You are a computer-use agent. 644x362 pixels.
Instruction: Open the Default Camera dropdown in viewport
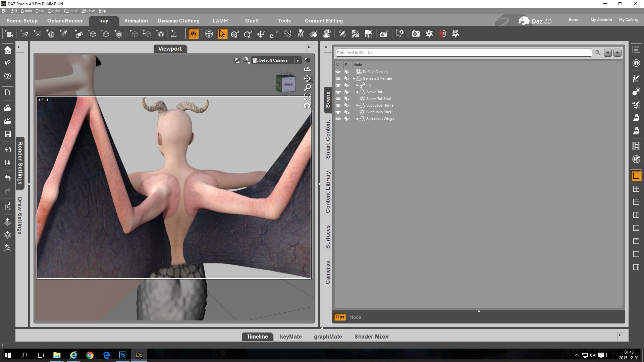click(297, 60)
